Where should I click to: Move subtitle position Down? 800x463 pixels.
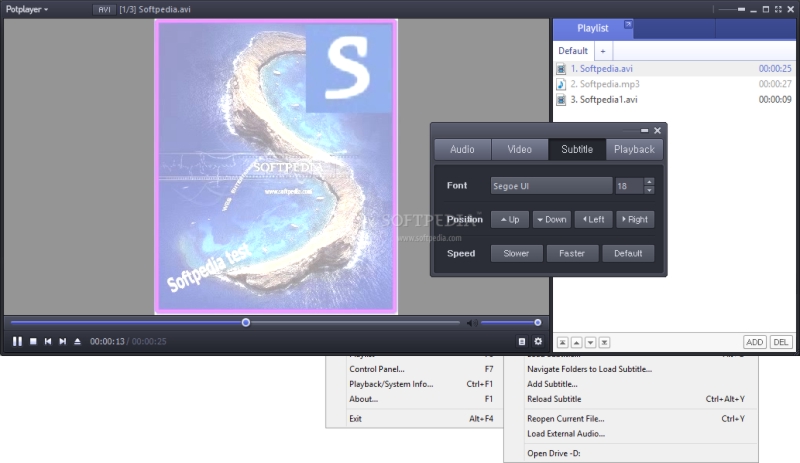tap(552, 220)
